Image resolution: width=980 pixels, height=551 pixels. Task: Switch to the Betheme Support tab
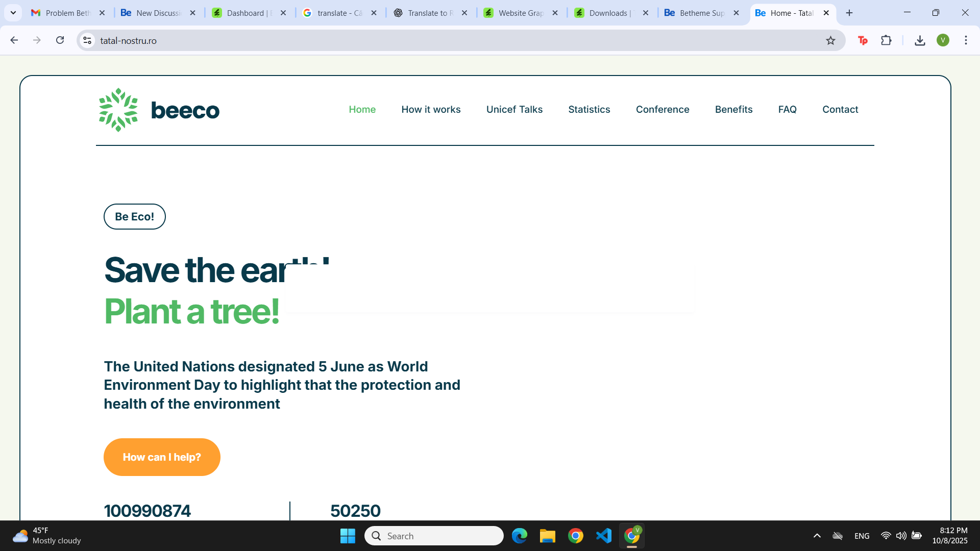coord(701,13)
